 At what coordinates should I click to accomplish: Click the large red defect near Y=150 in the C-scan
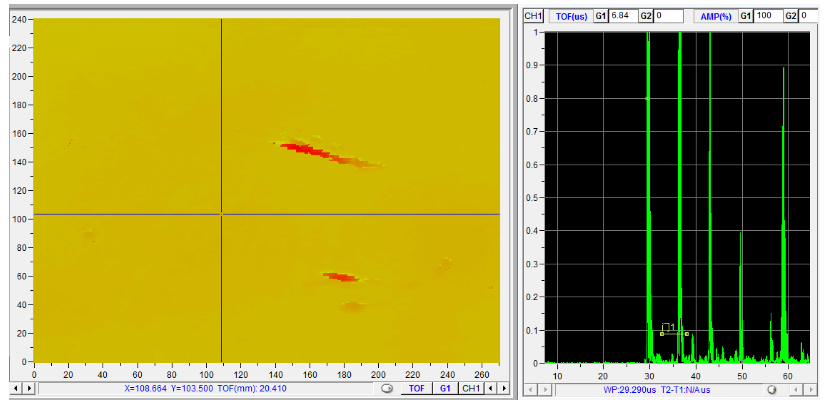[328, 153]
